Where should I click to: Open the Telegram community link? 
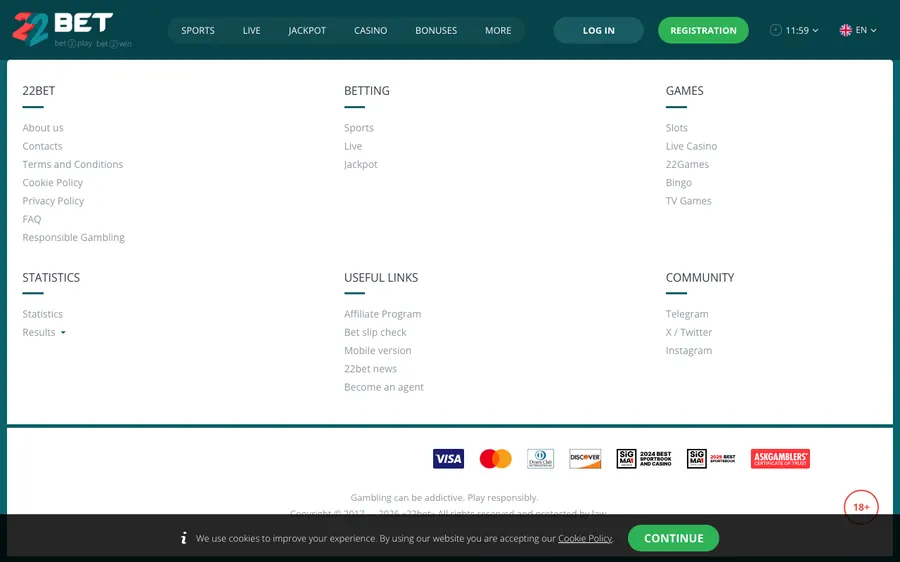[x=687, y=314]
